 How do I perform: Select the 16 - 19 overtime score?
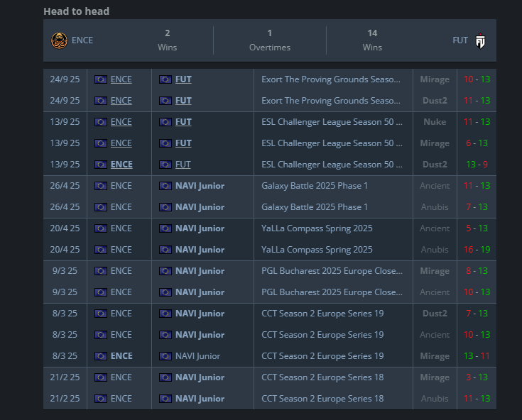click(477, 250)
